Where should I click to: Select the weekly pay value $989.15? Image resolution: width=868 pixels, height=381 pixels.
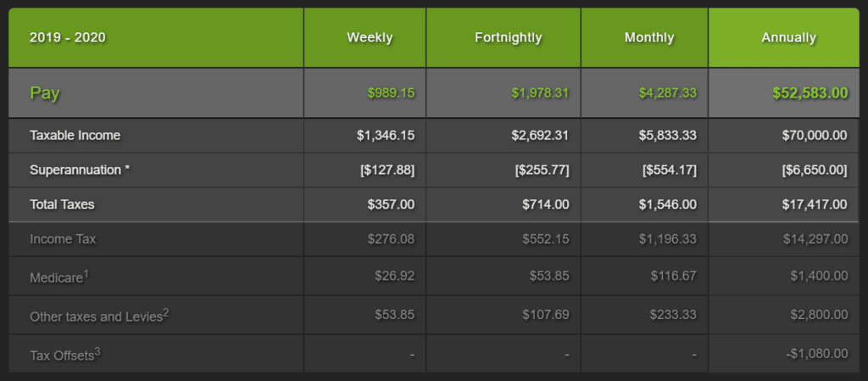pyautogui.click(x=391, y=92)
